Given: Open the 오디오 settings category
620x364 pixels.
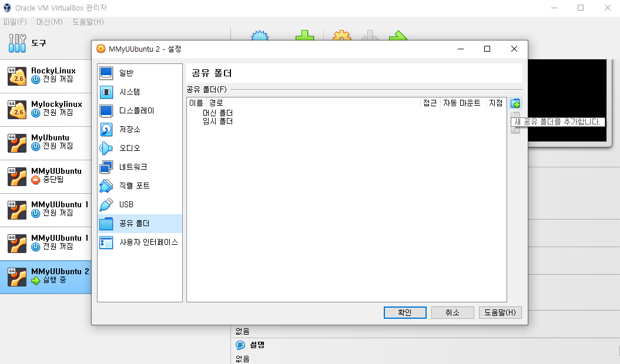Looking at the screenshot, I should [x=140, y=148].
